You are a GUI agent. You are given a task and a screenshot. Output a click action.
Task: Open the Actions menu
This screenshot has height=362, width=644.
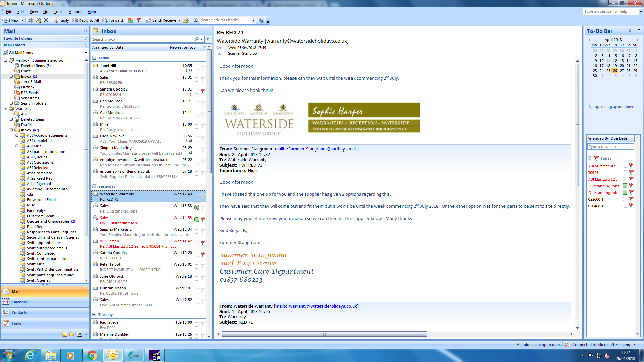(75, 12)
